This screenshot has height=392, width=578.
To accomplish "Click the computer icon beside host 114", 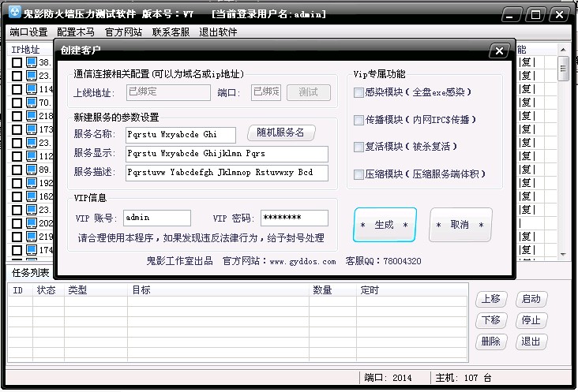I will click(x=32, y=89).
